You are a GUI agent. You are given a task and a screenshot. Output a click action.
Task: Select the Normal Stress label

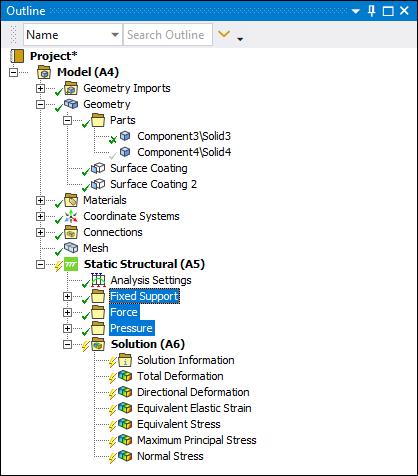pyautogui.click(x=170, y=456)
